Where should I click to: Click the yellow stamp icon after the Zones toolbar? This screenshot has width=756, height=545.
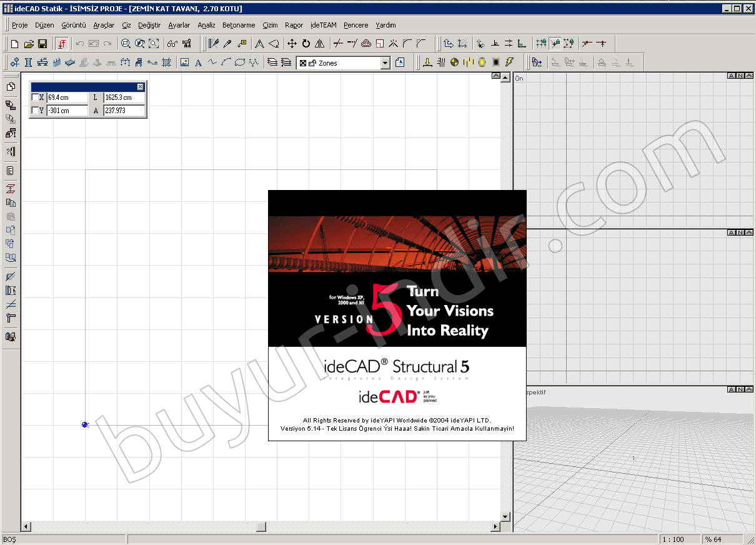[x=427, y=62]
